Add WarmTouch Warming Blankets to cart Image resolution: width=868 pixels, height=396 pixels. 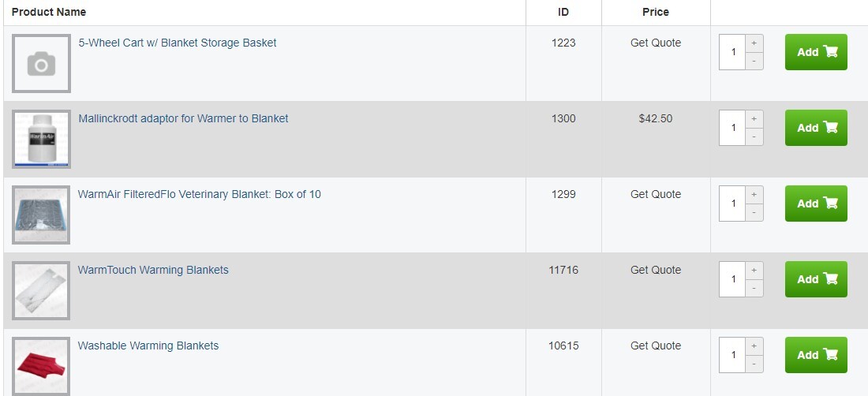[x=816, y=279]
